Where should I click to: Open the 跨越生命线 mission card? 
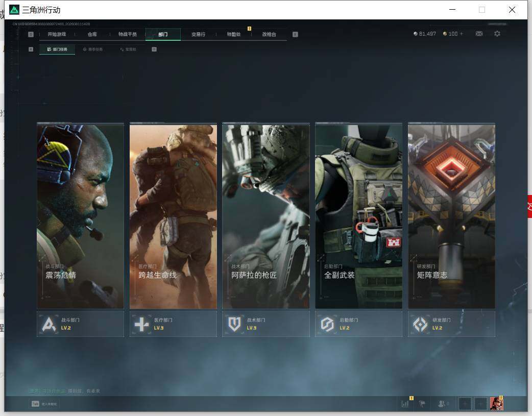point(173,216)
